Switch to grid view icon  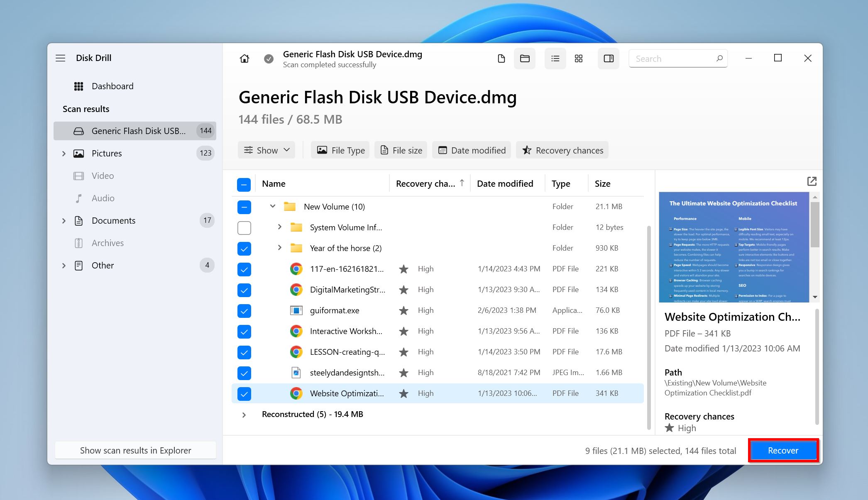(x=578, y=59)
